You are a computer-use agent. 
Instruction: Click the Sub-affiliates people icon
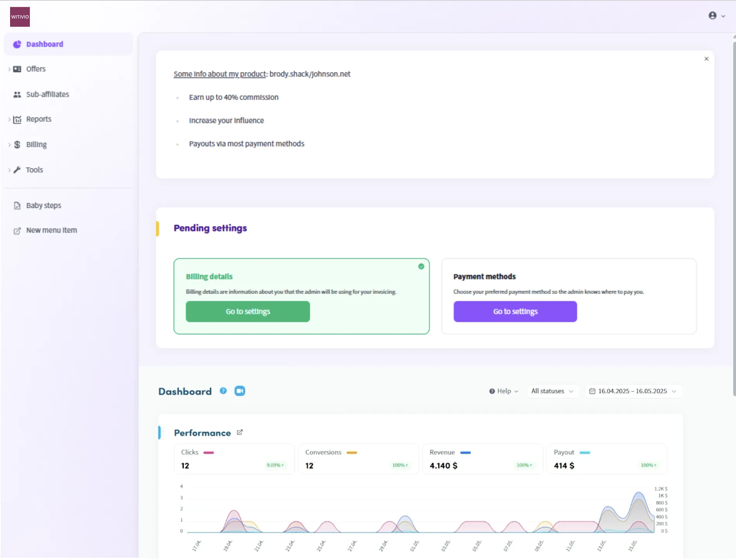coord(17,94)
